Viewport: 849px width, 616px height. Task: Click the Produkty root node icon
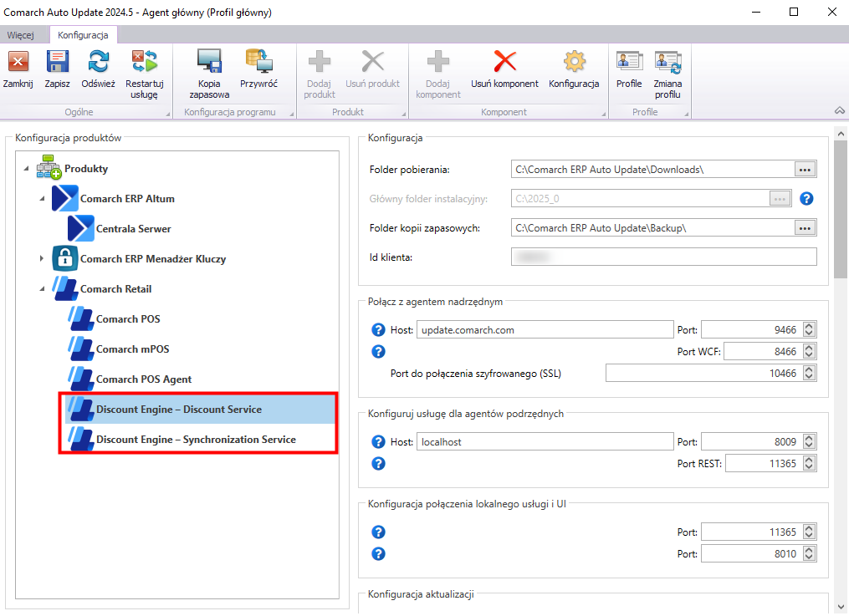(49, 168)
